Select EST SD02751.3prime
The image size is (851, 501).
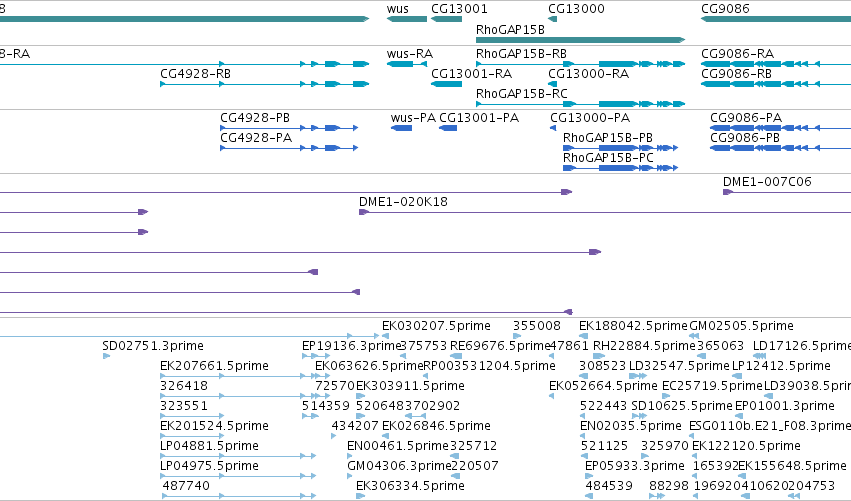click(153, 346)
